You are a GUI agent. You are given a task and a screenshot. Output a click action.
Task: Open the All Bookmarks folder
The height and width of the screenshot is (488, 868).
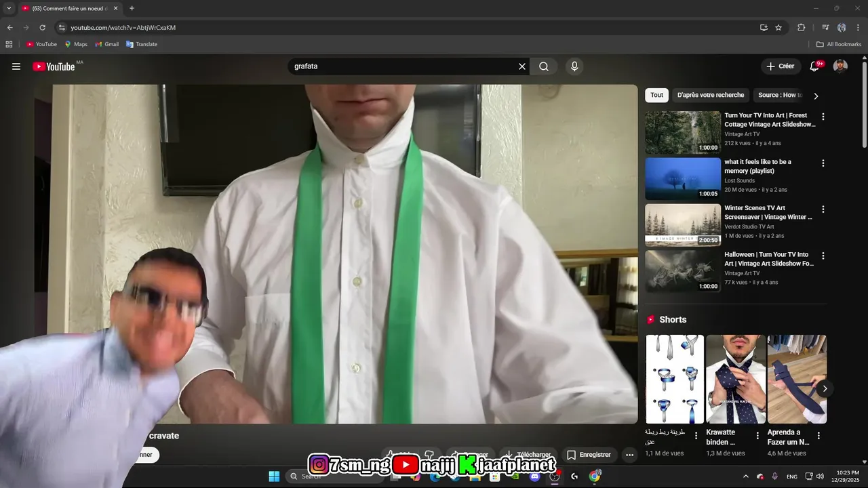[x=839, y=44]
